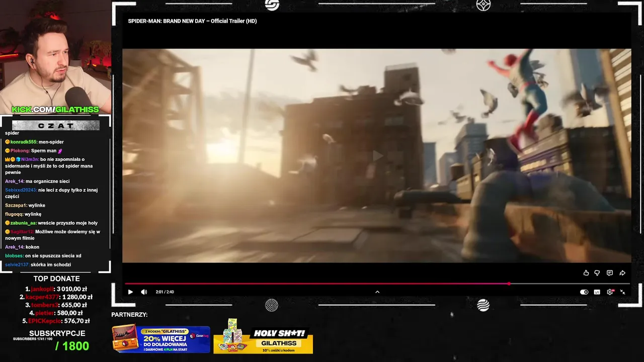The height and width of the screenshot is (362, 644).
Task: Select chat user zabunia_aa
Action: click(23, 223)
